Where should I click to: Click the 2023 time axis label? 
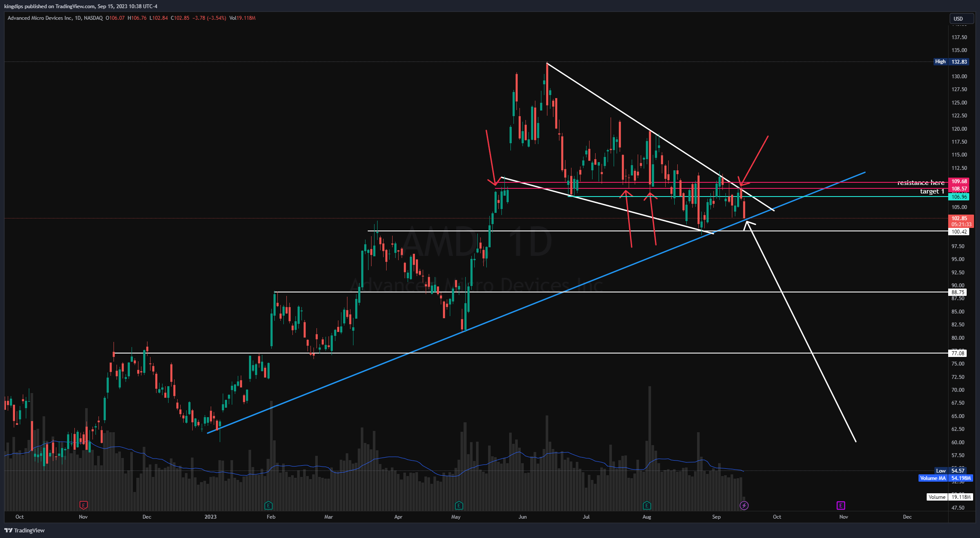[211, 517]
